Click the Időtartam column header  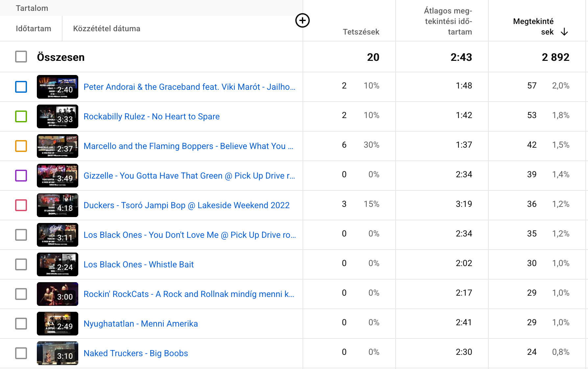coord(34,29)
